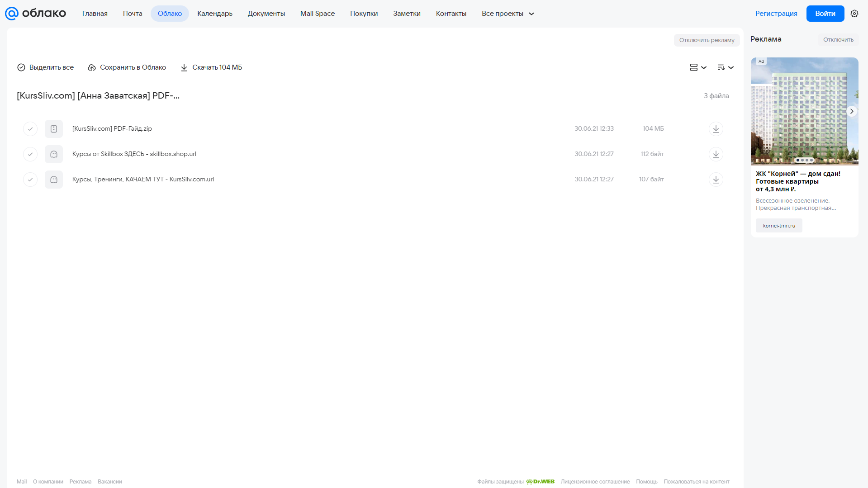Screen dimensions: 868x488
Task: Download the skillbox.shop.url file via its arrow icon
Action: [716, 154]
